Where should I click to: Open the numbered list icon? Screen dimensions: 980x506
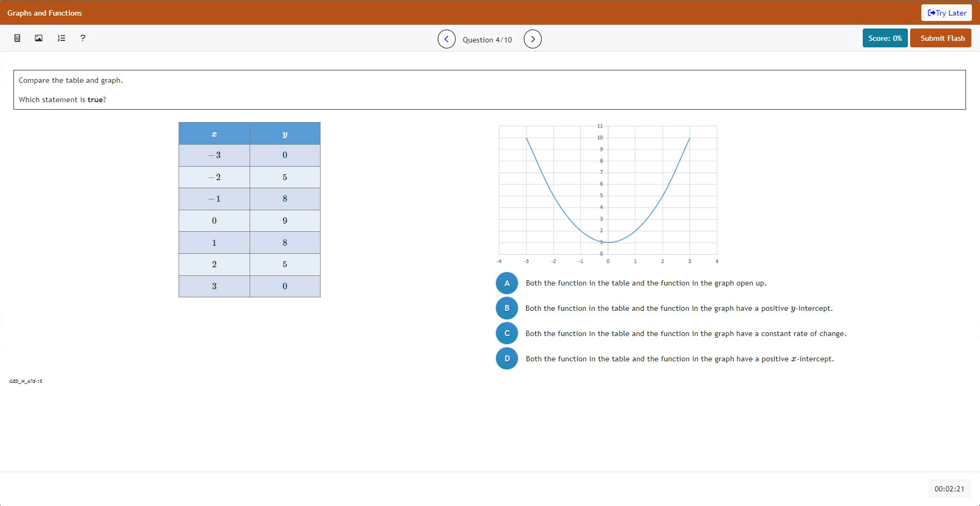point(61,38)
